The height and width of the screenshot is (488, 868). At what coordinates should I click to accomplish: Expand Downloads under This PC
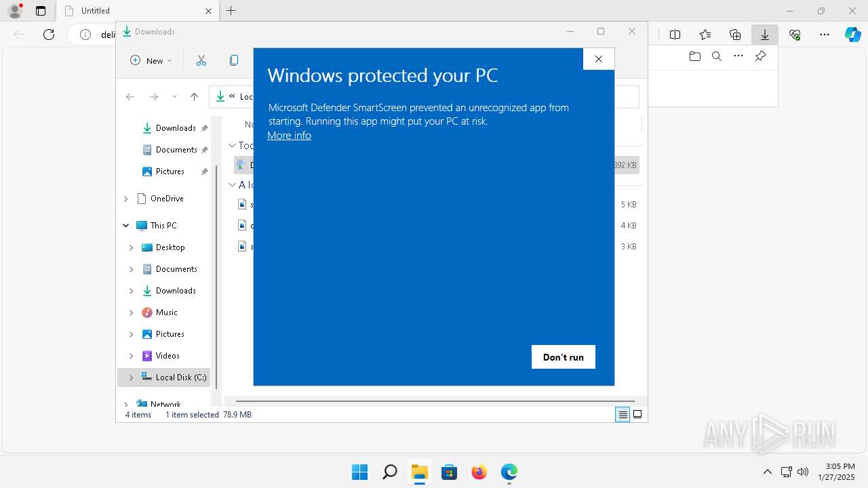point(132,291)
